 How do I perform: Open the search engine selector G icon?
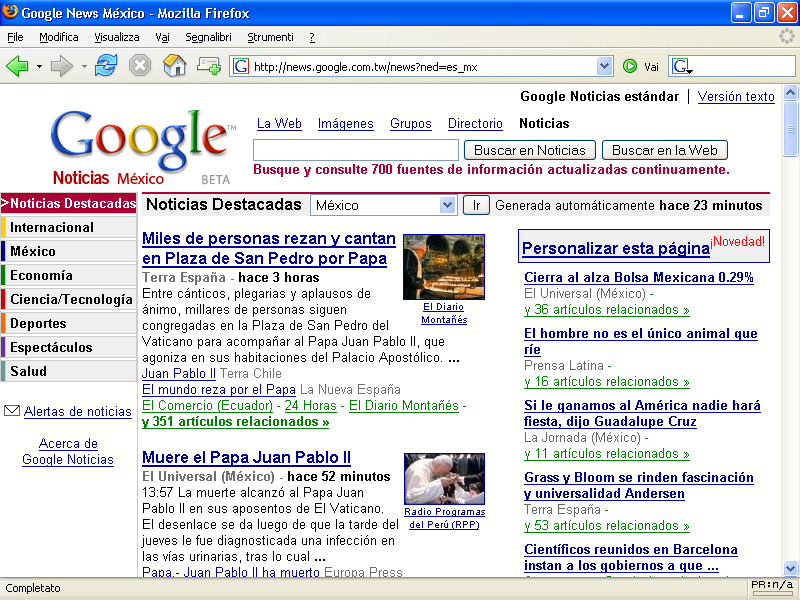(682, 66)
